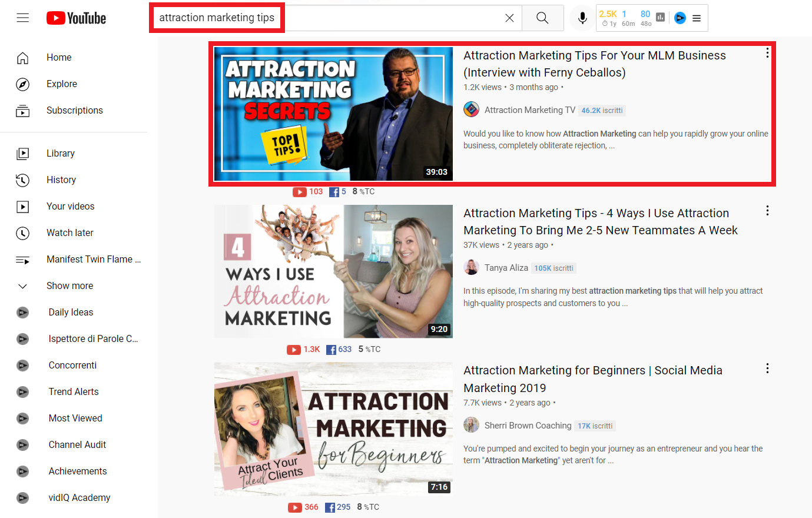Click the vidIQ blue round logo icon
Image resolution: width=812 pixels, height=518 pixels.
click(x=680, y=18)
